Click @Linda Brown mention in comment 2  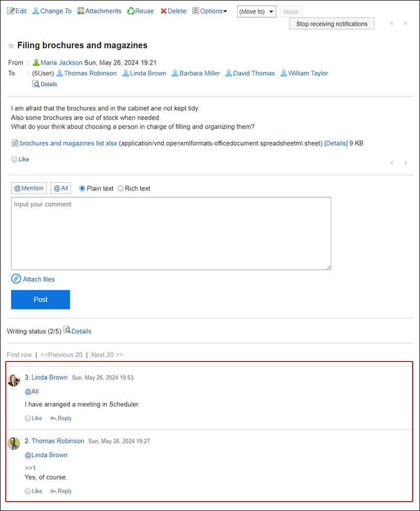(x=46, y=455)
